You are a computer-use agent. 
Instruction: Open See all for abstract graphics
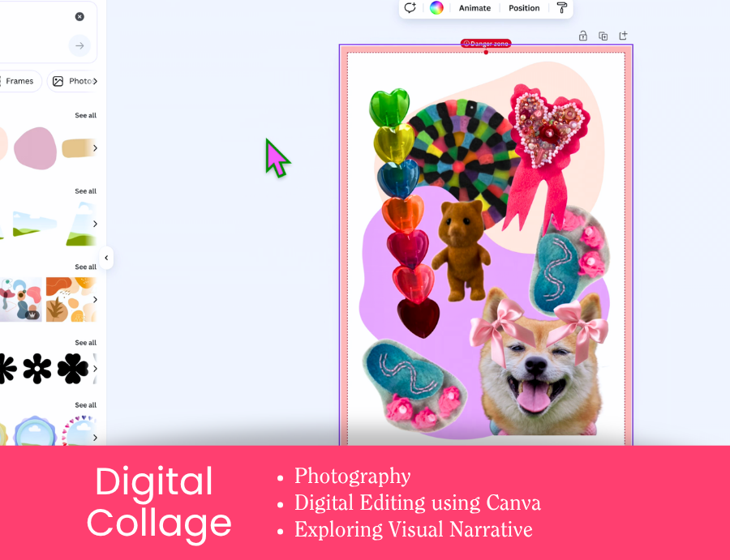click(86, 267)
